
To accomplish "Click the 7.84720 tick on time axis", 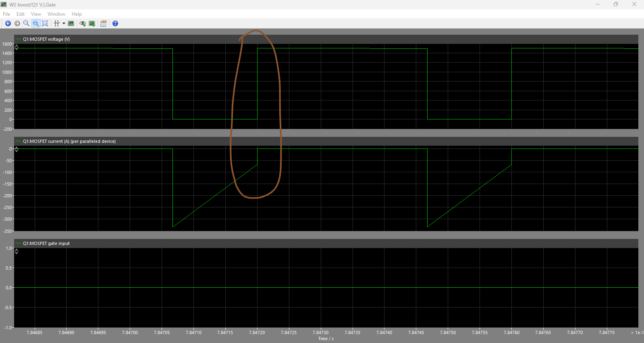I will 257,333.
